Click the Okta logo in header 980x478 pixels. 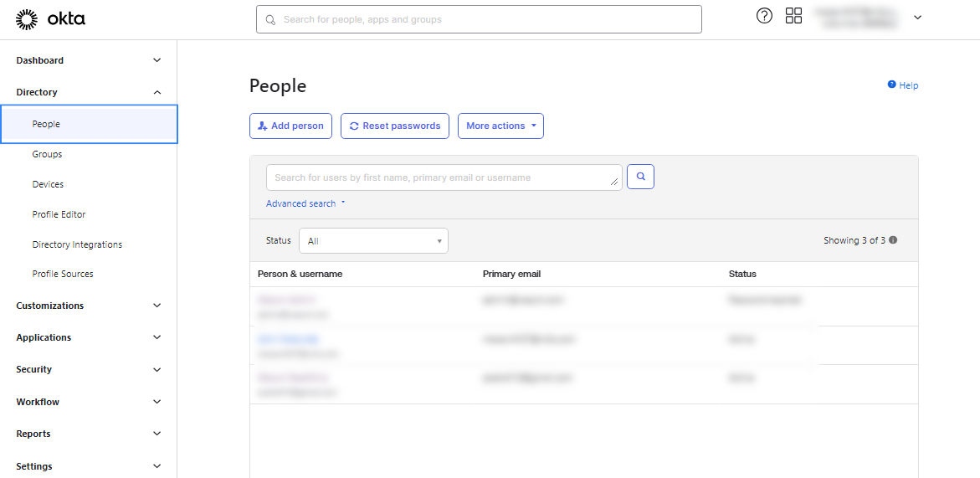pyautogui.click(x=50, y=18)
